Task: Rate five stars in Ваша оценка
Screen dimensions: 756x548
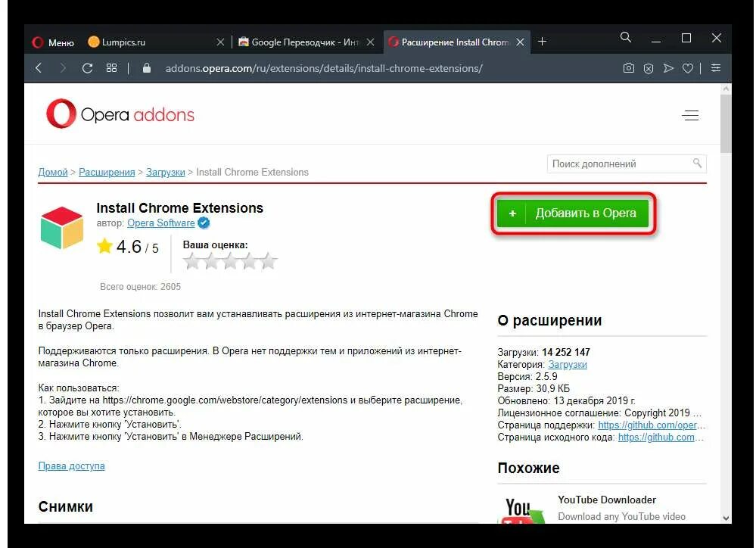Action: pos(269,261)
